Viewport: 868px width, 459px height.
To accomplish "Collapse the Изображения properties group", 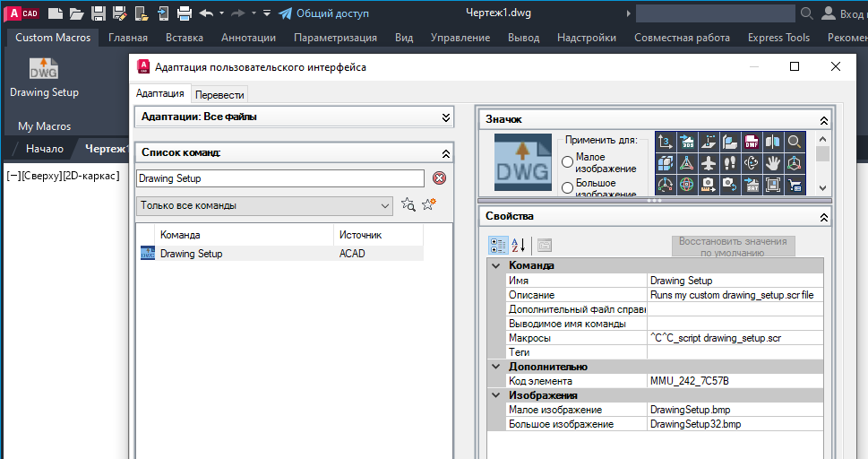I will [496, 395].
